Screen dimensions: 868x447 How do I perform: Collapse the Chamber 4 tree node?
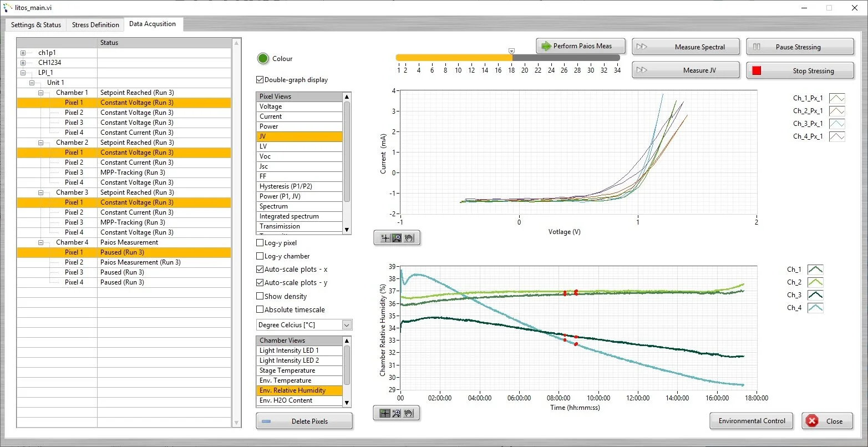41,242
